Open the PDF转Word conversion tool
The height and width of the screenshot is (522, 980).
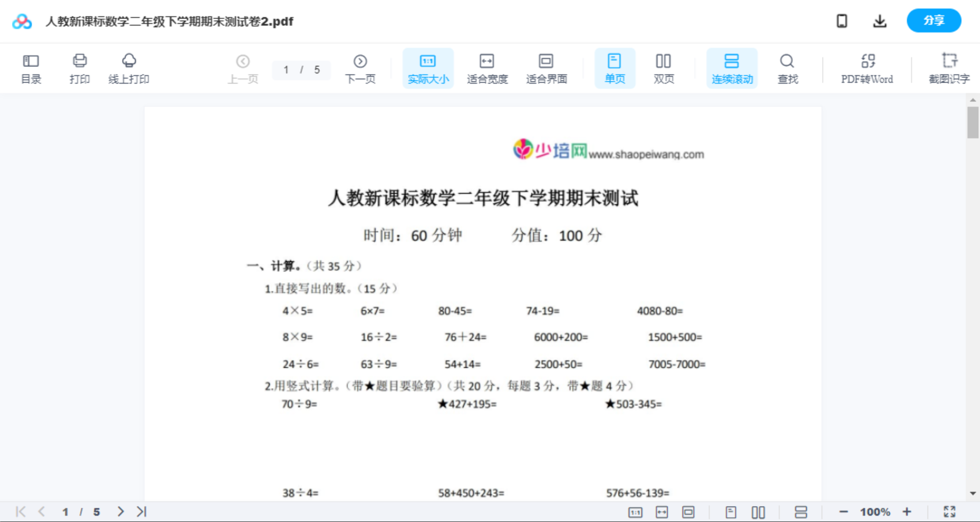tap(867, 68)
